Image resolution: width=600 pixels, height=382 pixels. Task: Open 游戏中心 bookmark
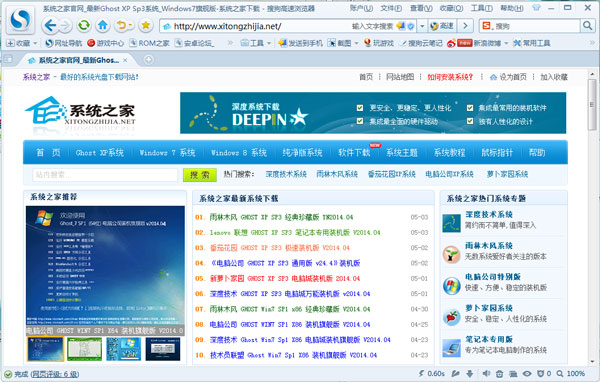(x=106, y=43)
